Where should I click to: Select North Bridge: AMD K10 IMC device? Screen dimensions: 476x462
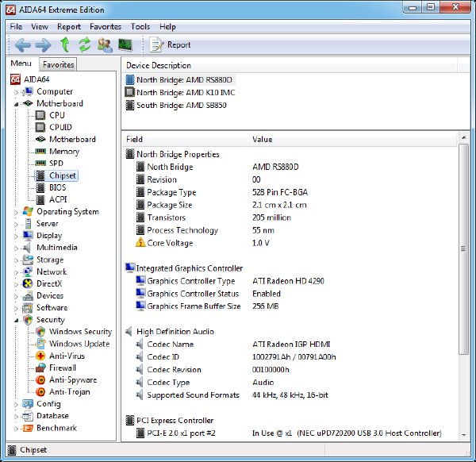pos(180,93)
